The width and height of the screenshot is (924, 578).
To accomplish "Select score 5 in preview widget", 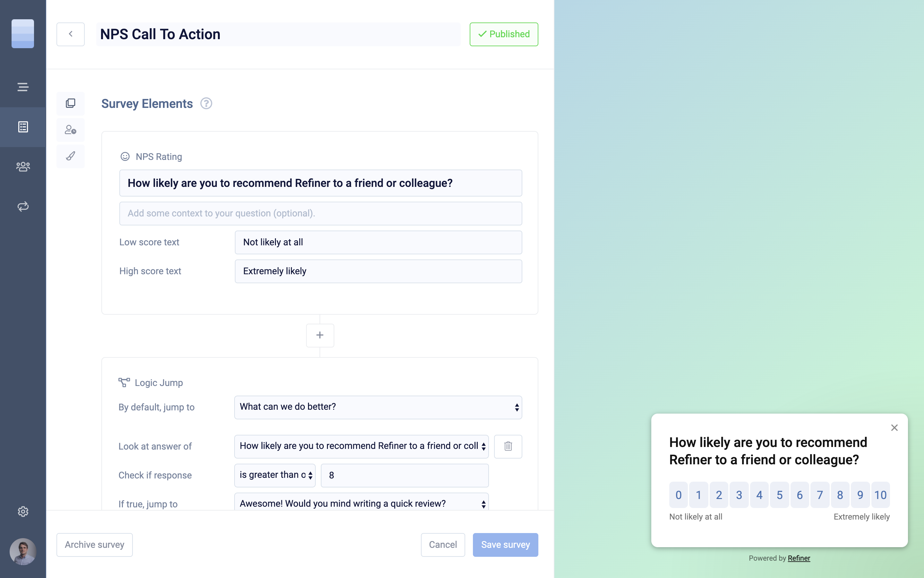I will 780,495.
